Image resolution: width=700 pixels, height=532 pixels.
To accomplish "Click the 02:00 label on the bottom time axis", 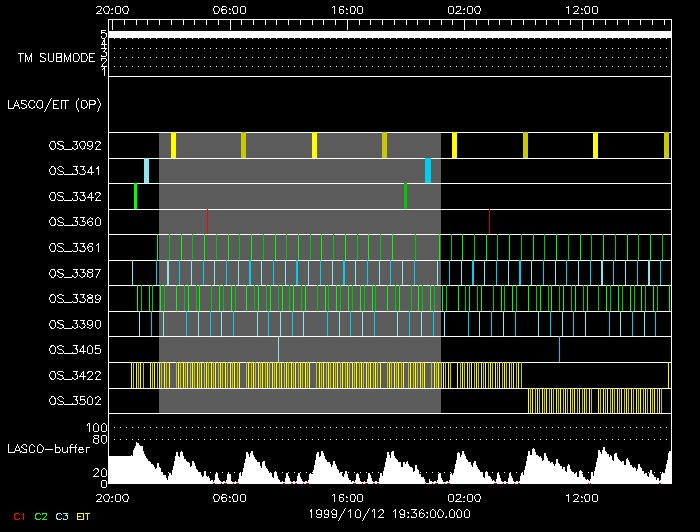I will click(x=465, y=497).
